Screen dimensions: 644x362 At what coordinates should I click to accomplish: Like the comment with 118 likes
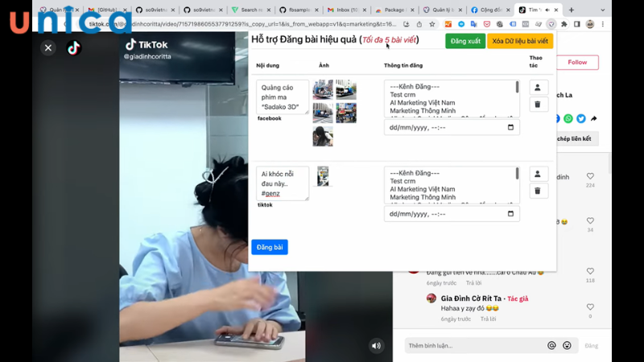[590, 271]
